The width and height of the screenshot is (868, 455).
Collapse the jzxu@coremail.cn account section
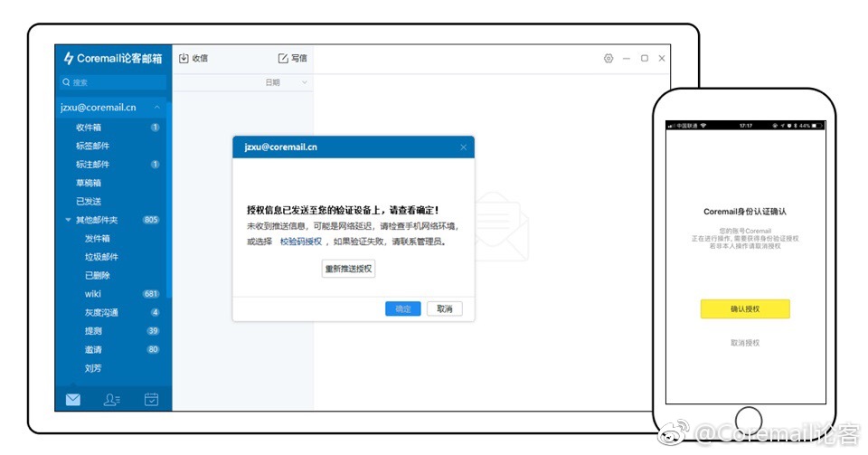[157, 108]
